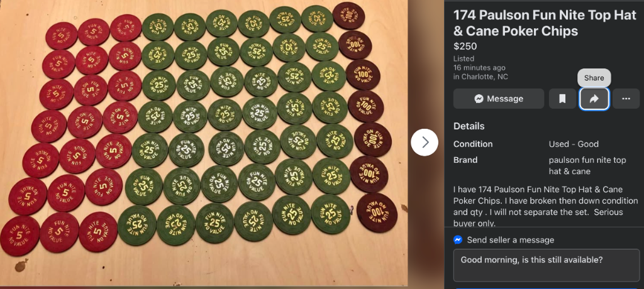Click the poker chips listing photo
Image resolution: width=644 pixels, height=289 pixels.
point(204,144)
